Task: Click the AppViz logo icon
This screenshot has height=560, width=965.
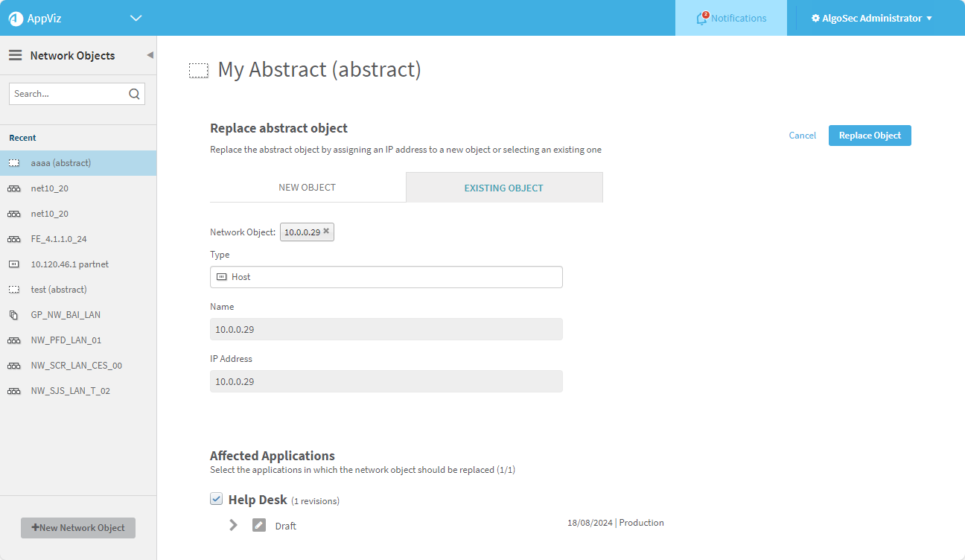Action: pos(16,19)
